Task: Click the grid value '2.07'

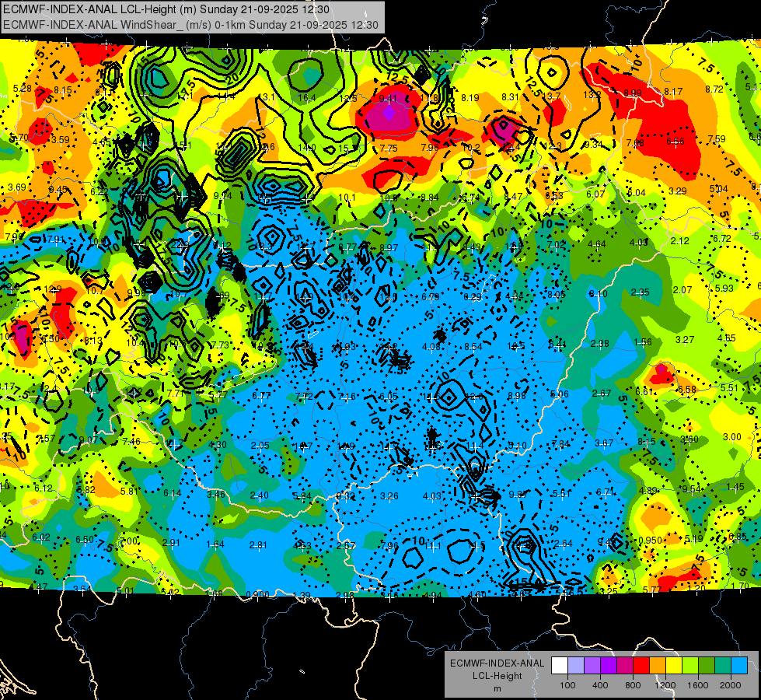Action: point(682,289)
